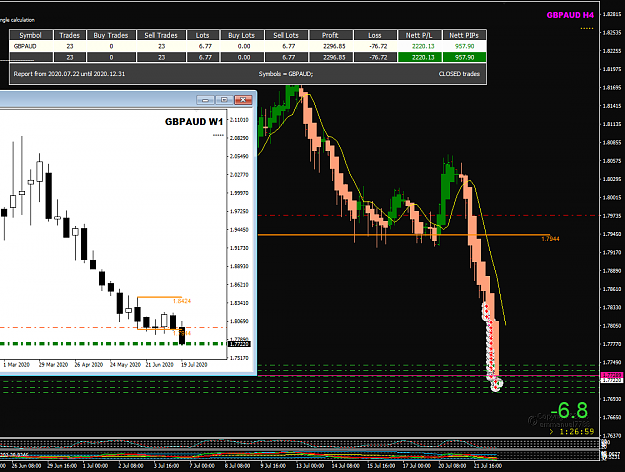The image size is (625, 472).
Task: Click the 1.80015 price axis label
Action: 612,197
